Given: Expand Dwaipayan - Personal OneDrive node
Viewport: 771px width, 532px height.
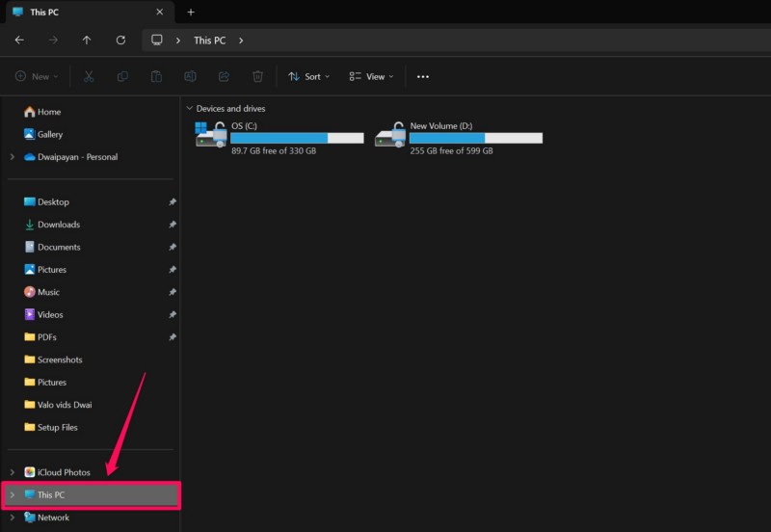Looking at the screenshot, I should click(x=12, y=157).
